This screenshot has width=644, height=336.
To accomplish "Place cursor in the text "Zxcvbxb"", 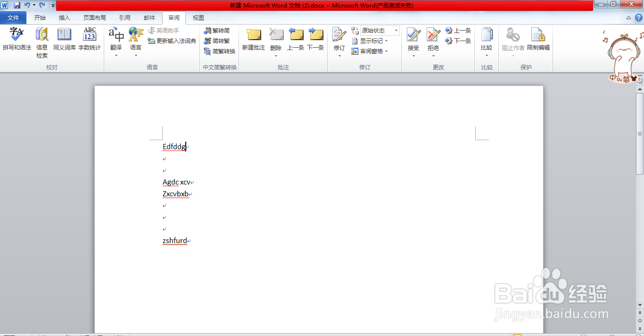I will (175, 194).
